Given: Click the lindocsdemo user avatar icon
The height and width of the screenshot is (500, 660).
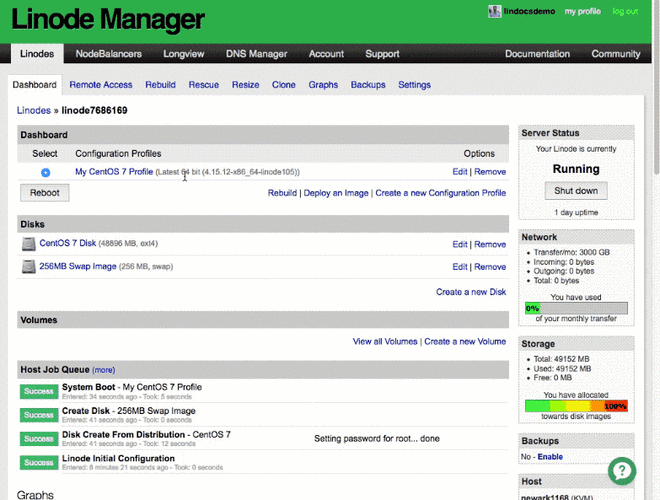Looking at the screenshot, I should [494, 11].
